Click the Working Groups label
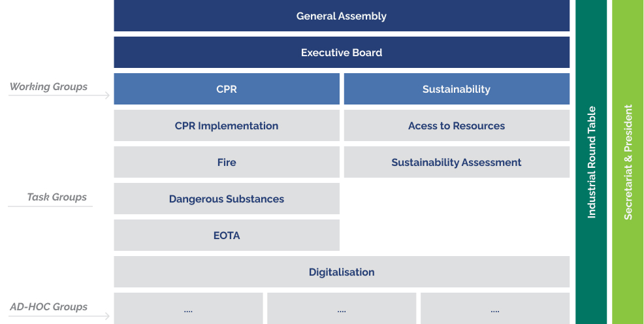Screen dimensions: 644x324 coord(48,87)
